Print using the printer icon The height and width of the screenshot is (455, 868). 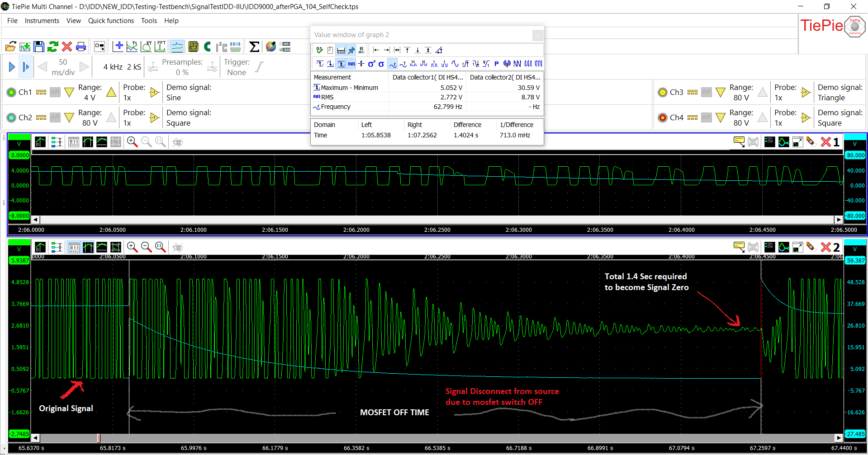(81, 47)
